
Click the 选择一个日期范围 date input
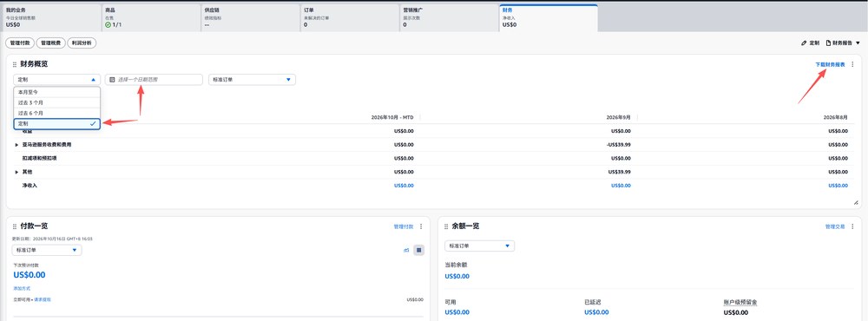pos(154,80)
